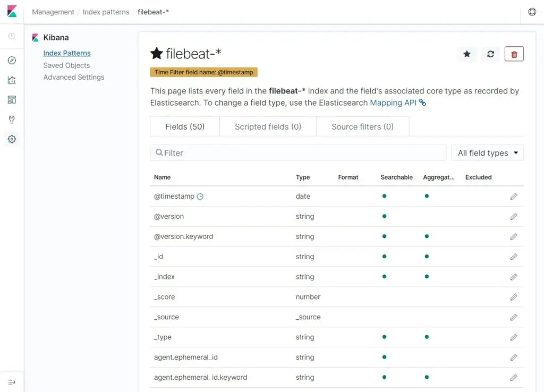Switch to the Source filters tab
Screen dimensions: 544x392
point(362,127)
